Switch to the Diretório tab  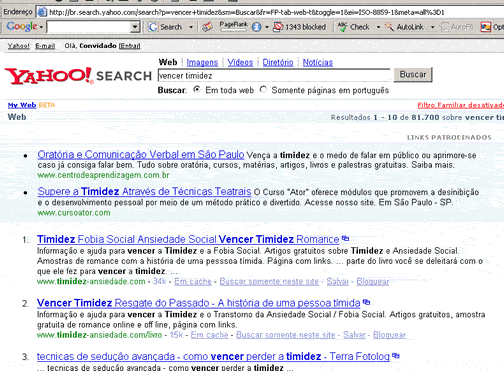pos(278,62)
